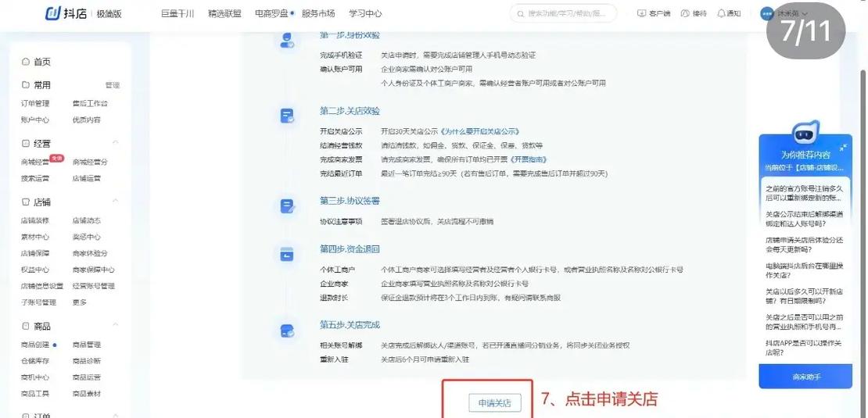The width and height of the screenshot is (868, 418).
Task: Click the 店铺 shop section icon
Action: coord(26,202)
